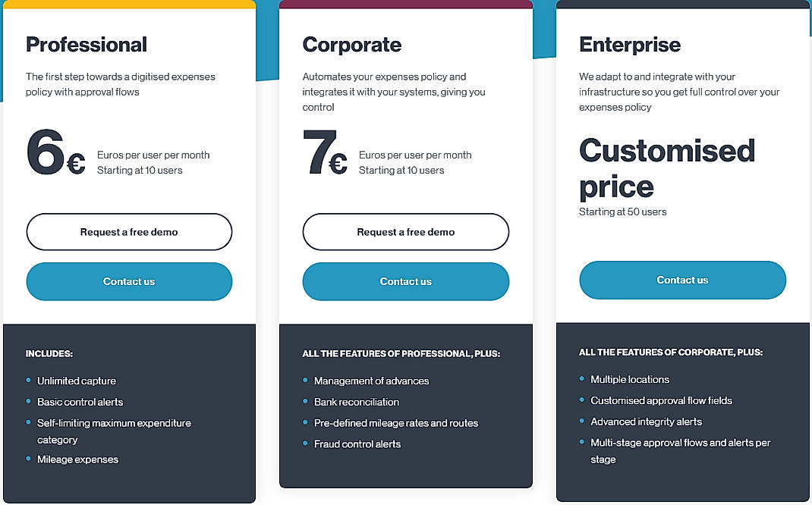Image resolution: width=812 pixels, height=505 pixels.
Task: Click the 7€ price on Corporate
Action: pos(324,155)
